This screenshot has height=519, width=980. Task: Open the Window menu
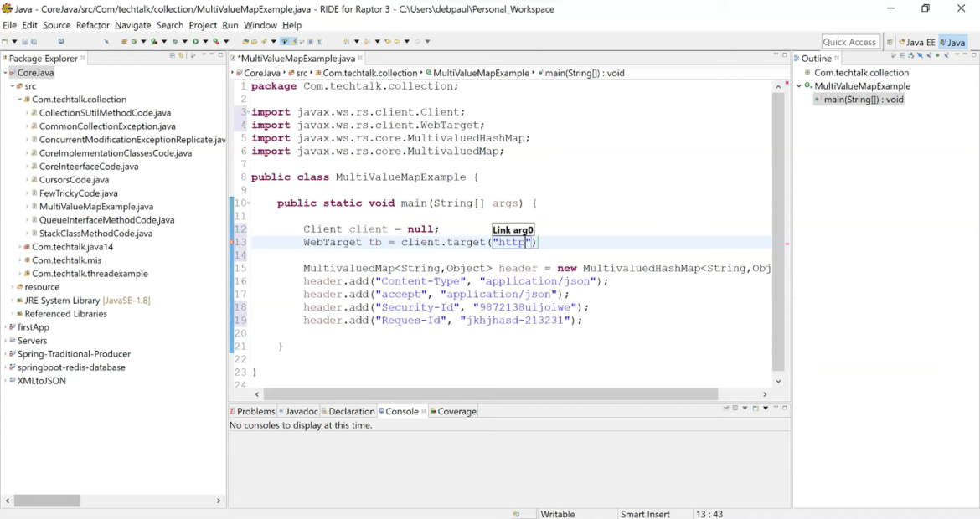[x=260, y=25]
